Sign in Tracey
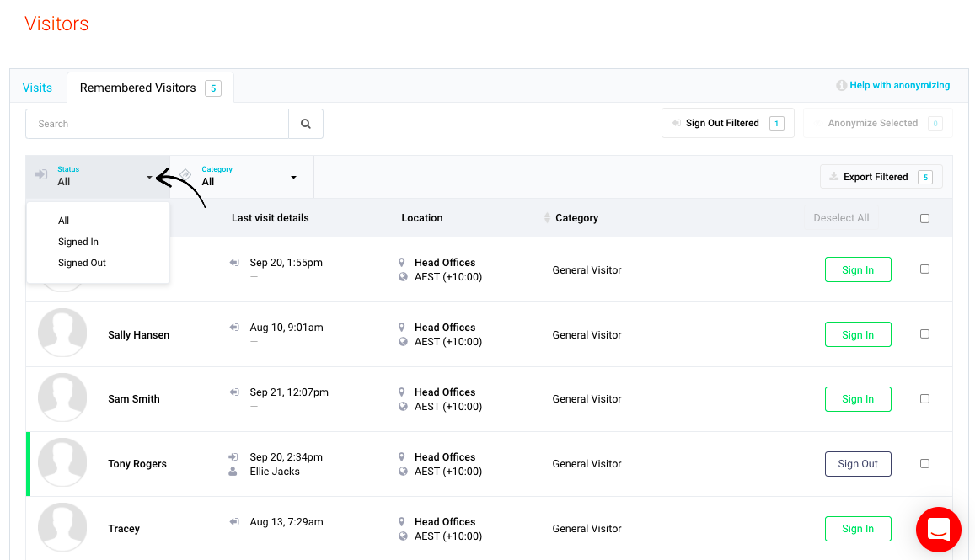 (858, 528)
